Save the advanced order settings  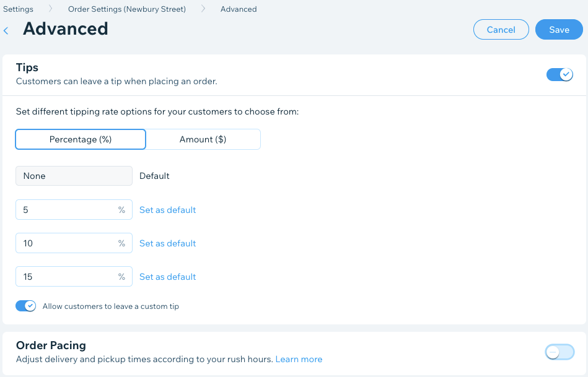pyautogui.click(x=558, y=30)
